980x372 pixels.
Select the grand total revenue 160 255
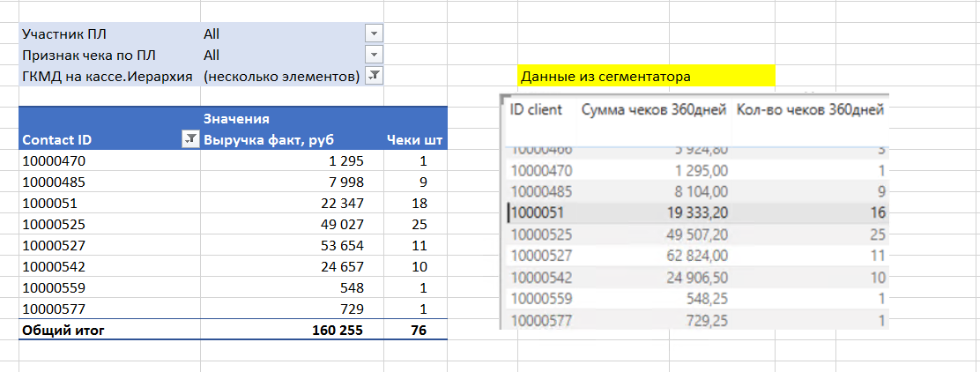coord(338,330)
